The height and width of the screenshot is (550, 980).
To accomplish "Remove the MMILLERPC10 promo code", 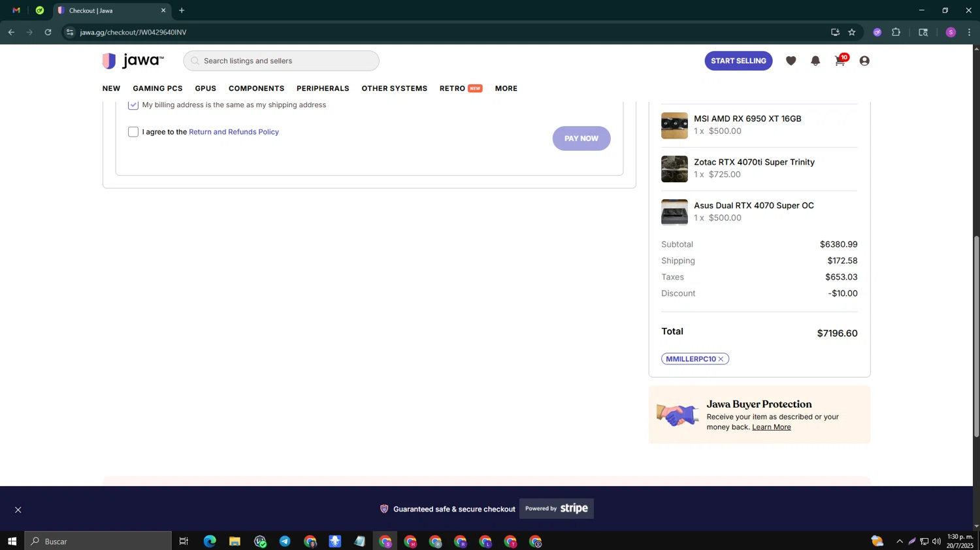I will pos(721,359).
